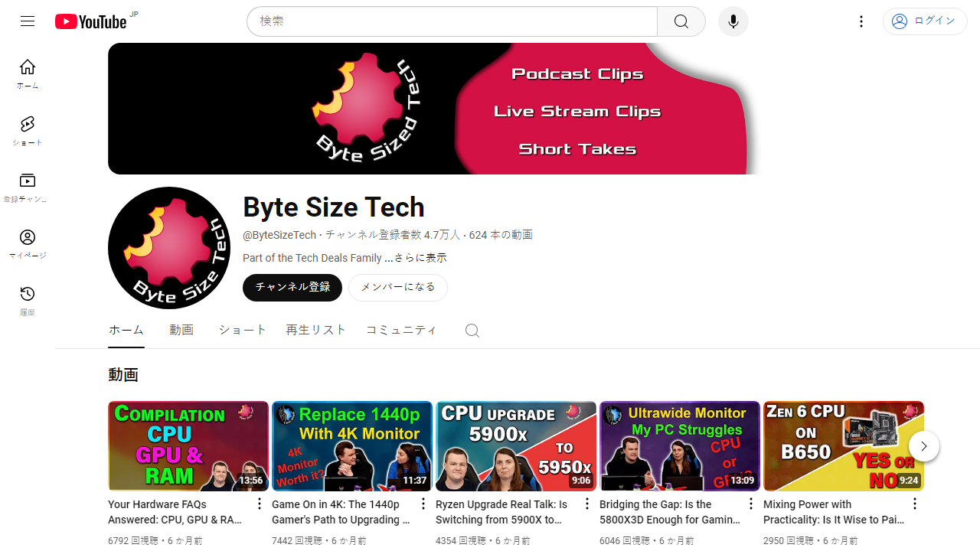Click the 624 本の動画 video count
Screen dimensions: 980x551
click(501, 235)
